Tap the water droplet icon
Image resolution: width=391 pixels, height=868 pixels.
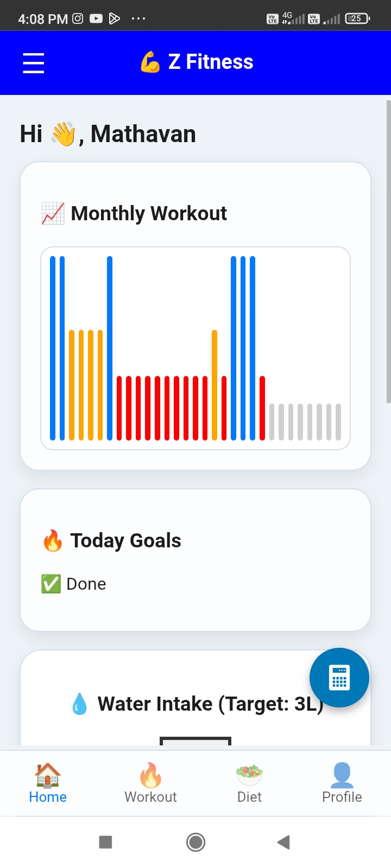80,704
